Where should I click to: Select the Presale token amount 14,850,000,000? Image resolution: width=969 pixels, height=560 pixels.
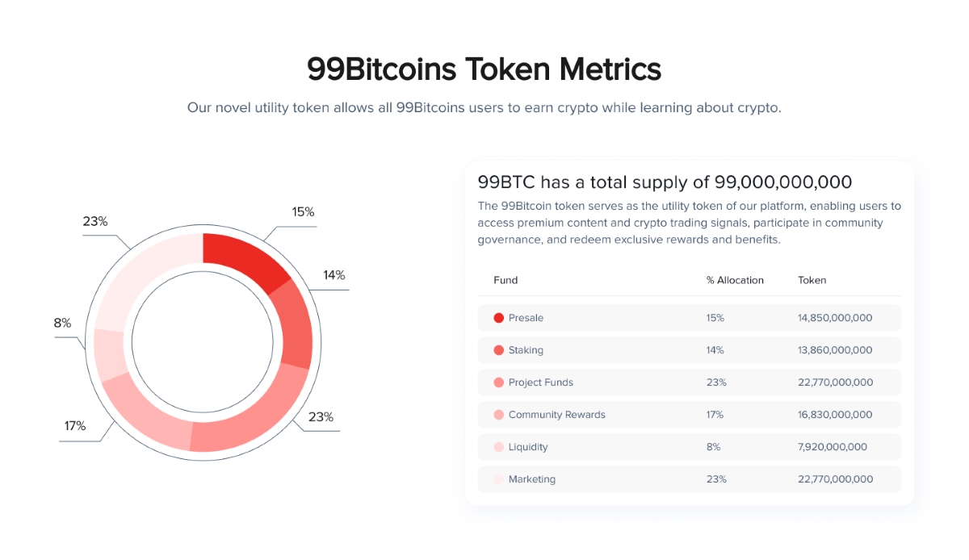click(x=835, y=318)
